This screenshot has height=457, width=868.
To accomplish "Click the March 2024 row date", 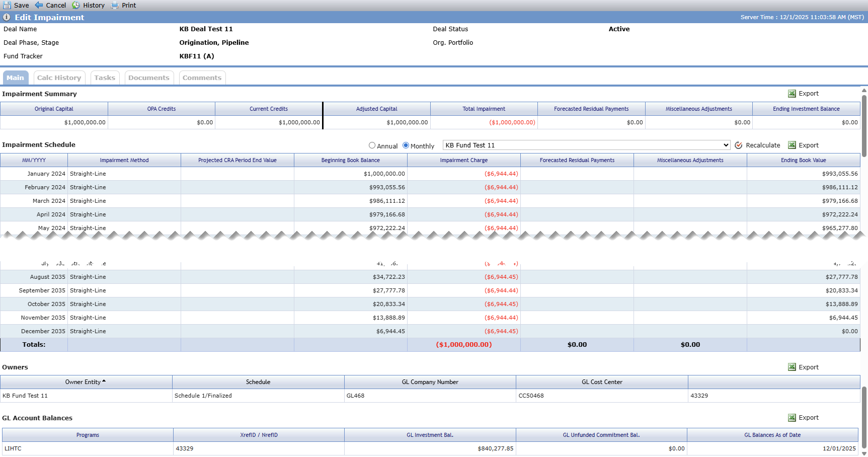I will [49, 201].
